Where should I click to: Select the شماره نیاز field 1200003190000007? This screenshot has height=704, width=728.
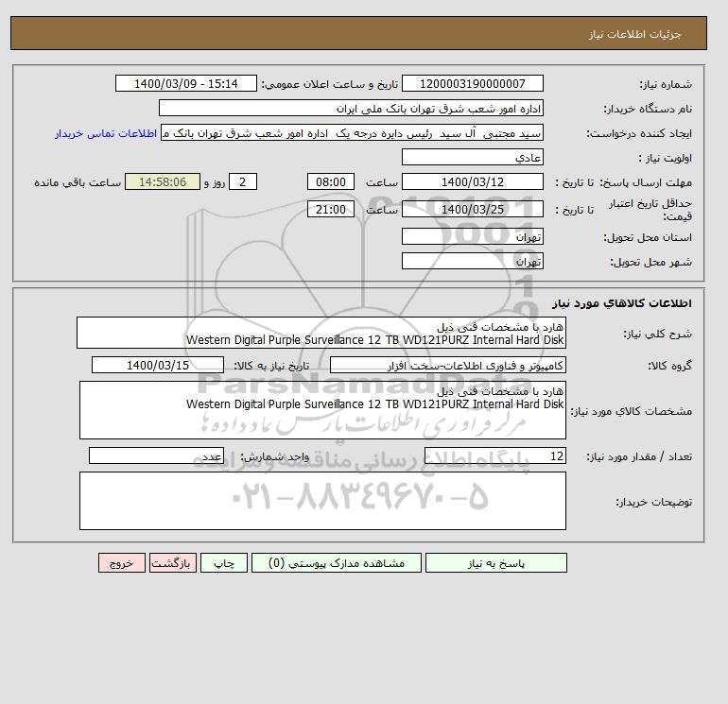(x=472, y=83)
